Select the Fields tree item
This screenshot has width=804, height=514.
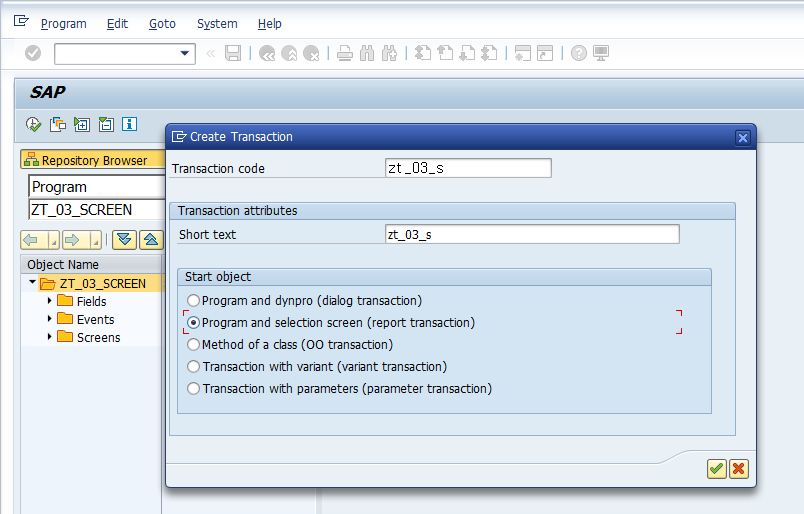pyautogui.click(x=91, y=301)
